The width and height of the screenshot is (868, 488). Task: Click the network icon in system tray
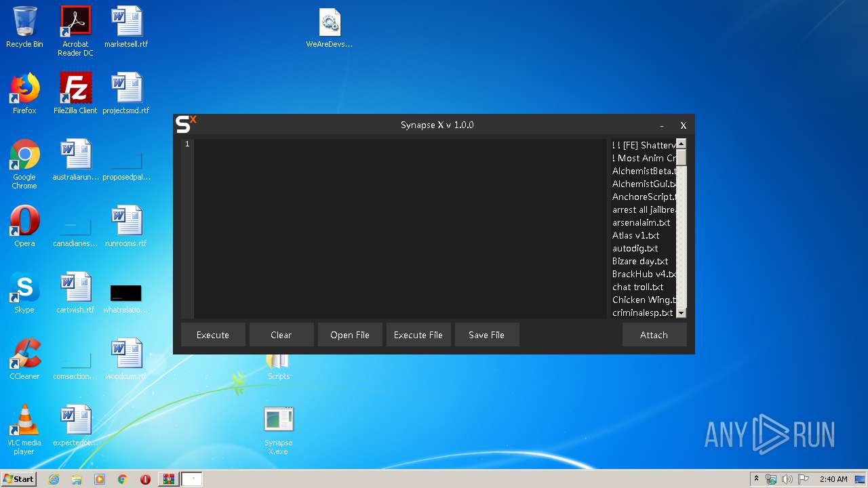point(771,479)
